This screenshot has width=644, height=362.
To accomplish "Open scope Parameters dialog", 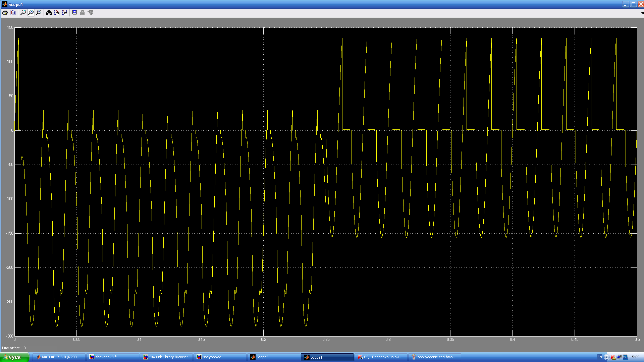I will click(x=13, y=12).
